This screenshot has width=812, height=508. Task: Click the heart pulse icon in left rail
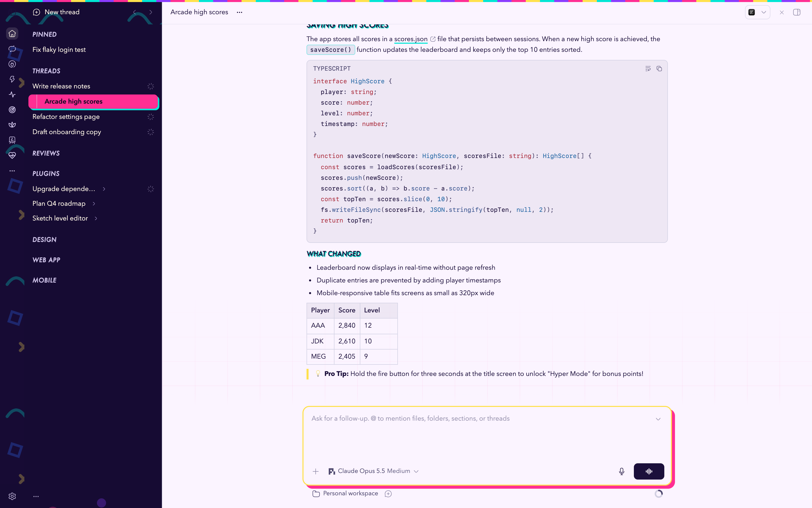12,155
